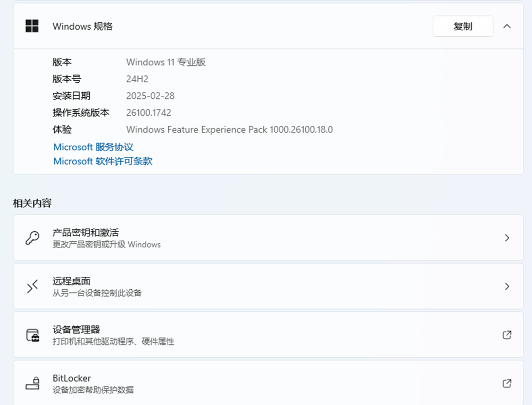Open 远程桌面 settings title
Screen dimensions: 532x405
[71, 281]
